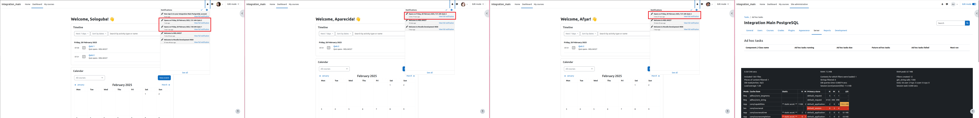Viewport: 980px width, 118px height.
Task: Open notification preferences gear in Aparecida's panel
Action: click(452, 10)
